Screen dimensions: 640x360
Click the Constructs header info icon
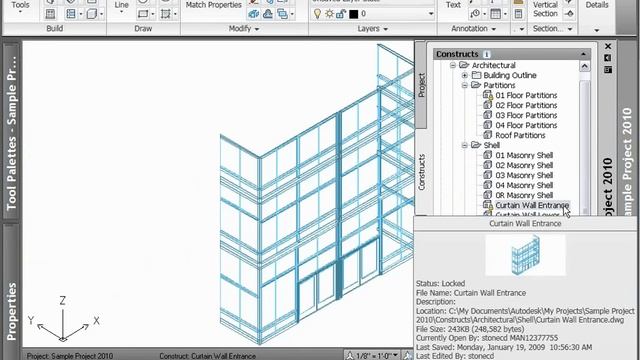click(487, 54)
